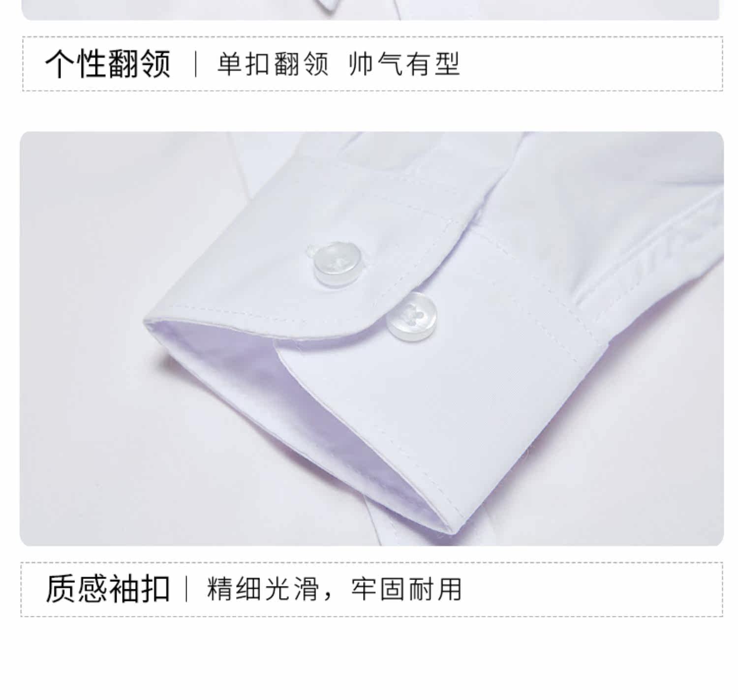Click the shirt cuff product photo
This screenshot has width=738, height=700.
[371, 338]
